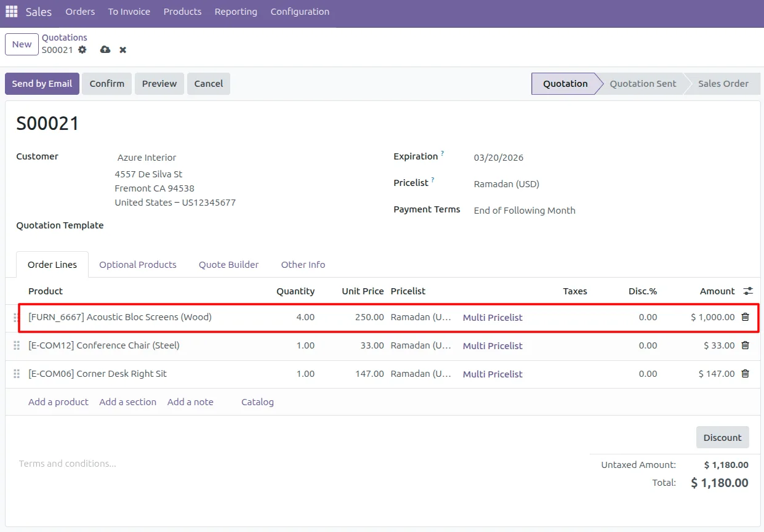764x532 pixels.
Task: Click Add a note link
Action: (x=190, y=402)
